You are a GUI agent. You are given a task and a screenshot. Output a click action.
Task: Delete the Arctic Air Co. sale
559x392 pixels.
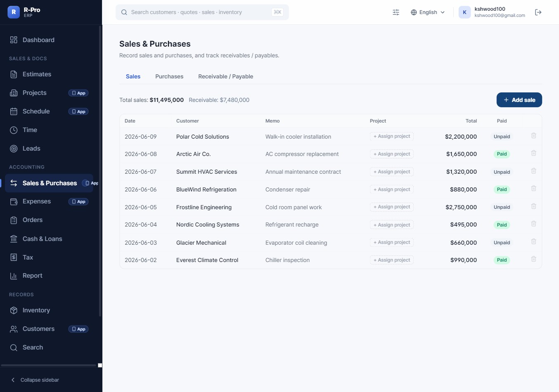pos(533,153)
